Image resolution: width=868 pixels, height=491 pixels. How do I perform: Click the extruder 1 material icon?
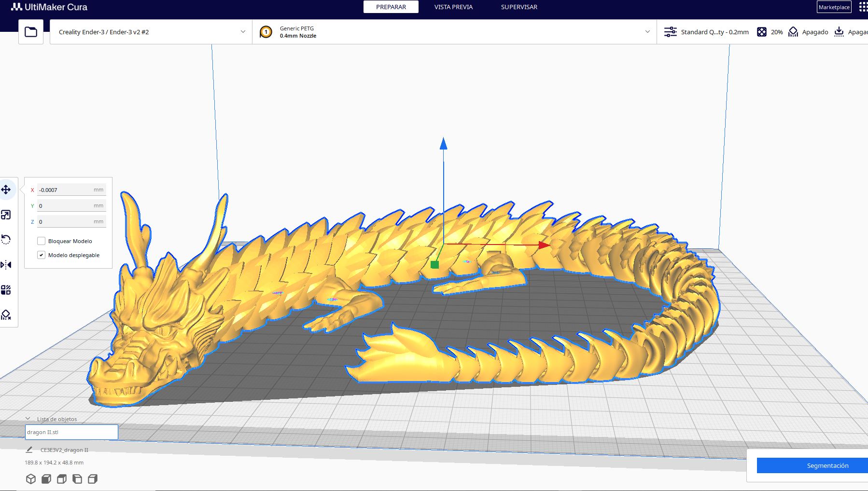point(266,32)
